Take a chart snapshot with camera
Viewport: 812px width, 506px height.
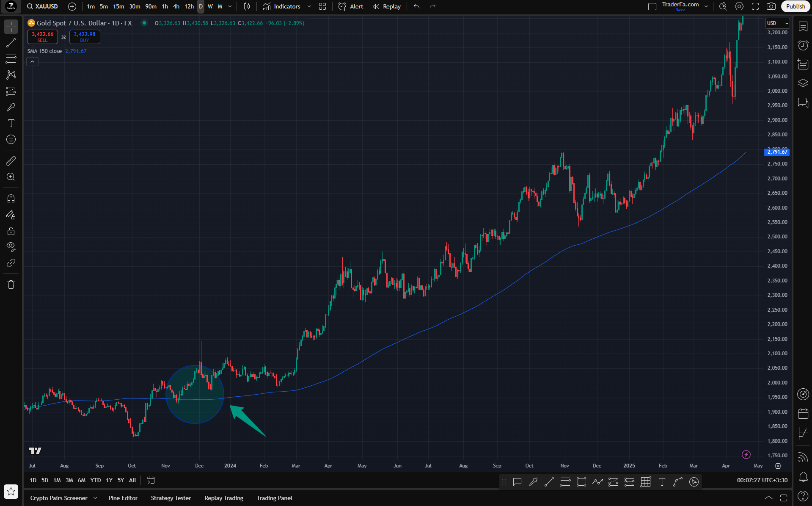[x=771, y=6]
